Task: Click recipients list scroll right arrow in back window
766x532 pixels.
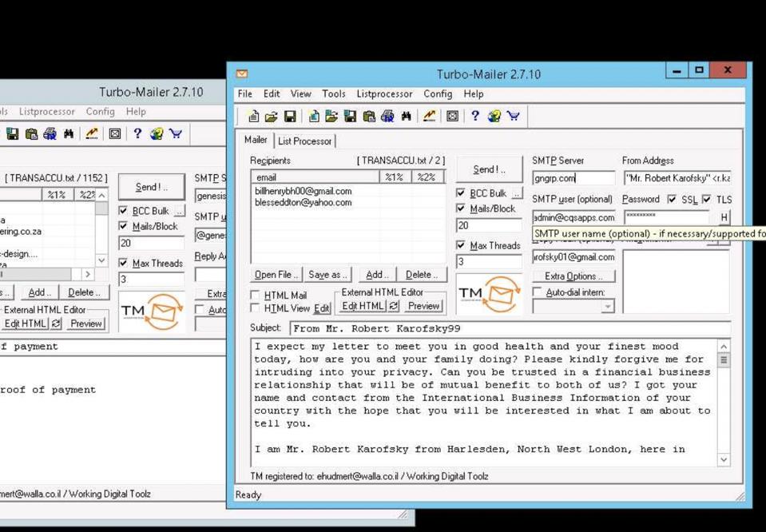Action: click(x=88, y=274)
